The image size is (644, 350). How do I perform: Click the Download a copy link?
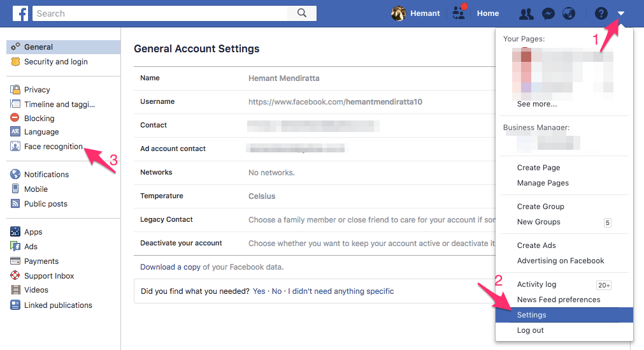170,267
